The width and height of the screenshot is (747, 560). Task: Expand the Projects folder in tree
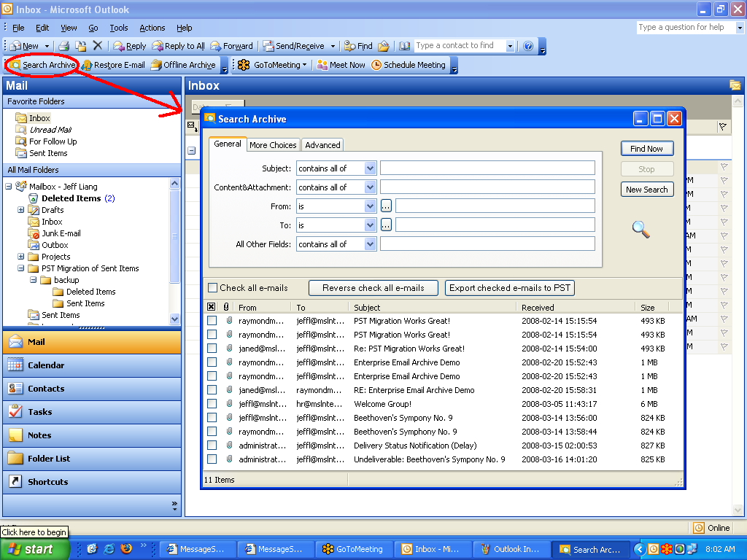(21, 257)
